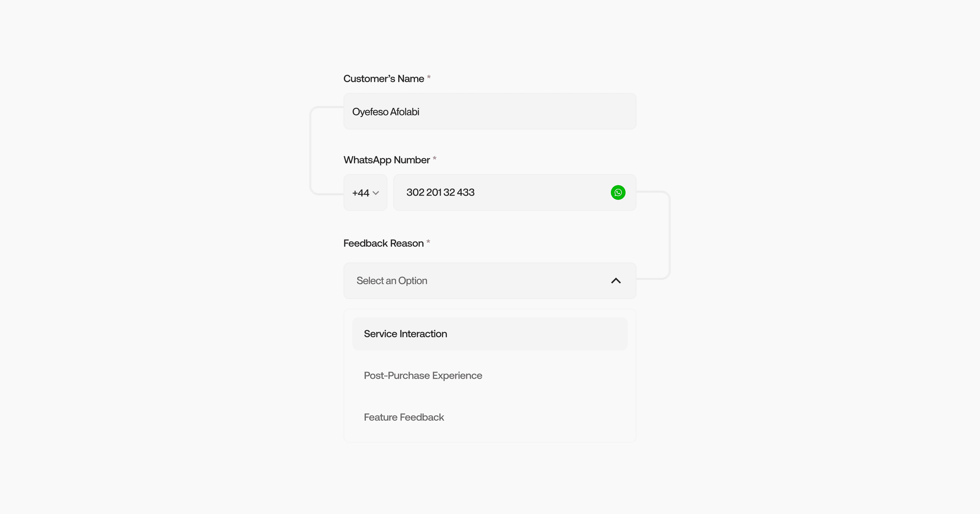This screenshot has width=980, height=514.
Task: Click the +44 country code text
Action: 360,193
